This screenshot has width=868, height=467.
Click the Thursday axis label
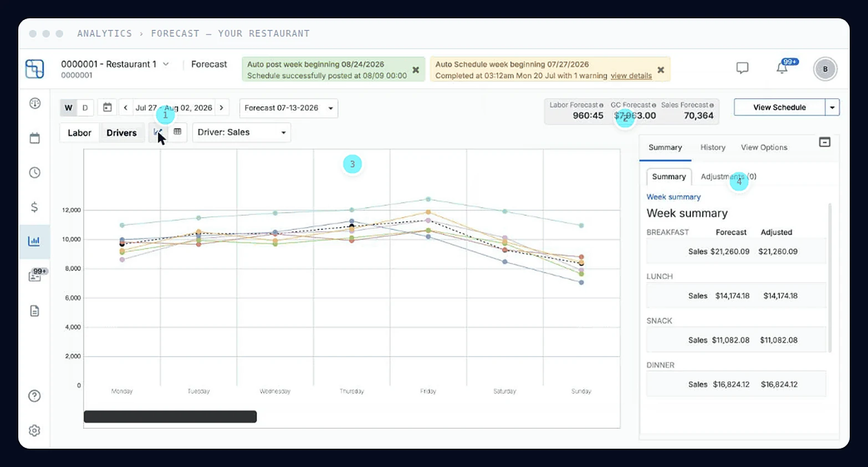[351, 392]
